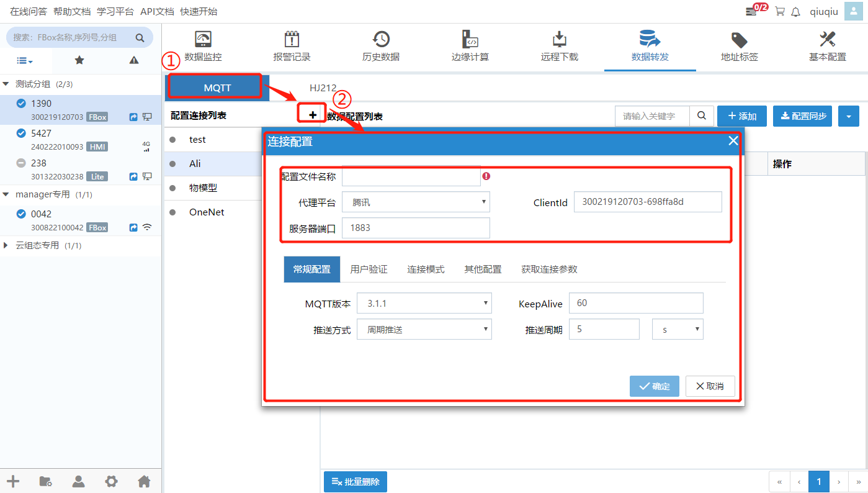Screen dimensions: 868x493
Task: Open the 代理平台 dropdown showing 腾讯
Action: coord(416,202)
